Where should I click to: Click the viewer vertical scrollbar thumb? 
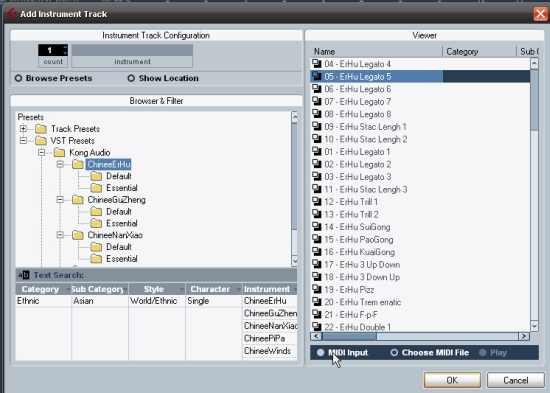coord(534,100)
